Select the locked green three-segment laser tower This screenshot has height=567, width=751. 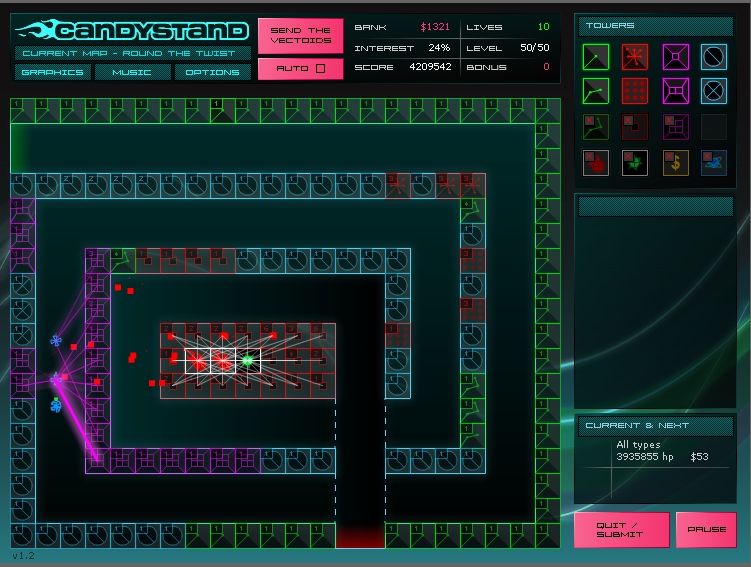(596, 127)
